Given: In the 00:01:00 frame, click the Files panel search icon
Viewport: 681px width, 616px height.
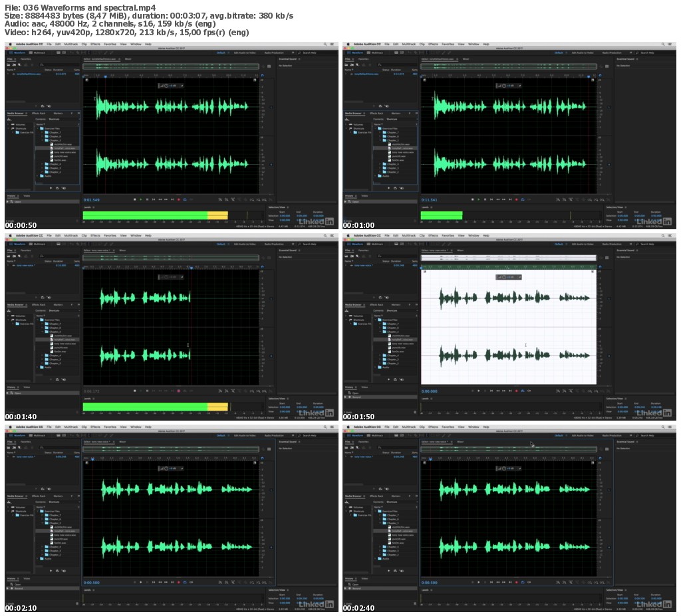Looking at the screenshot, I should (x=380, y=64).
